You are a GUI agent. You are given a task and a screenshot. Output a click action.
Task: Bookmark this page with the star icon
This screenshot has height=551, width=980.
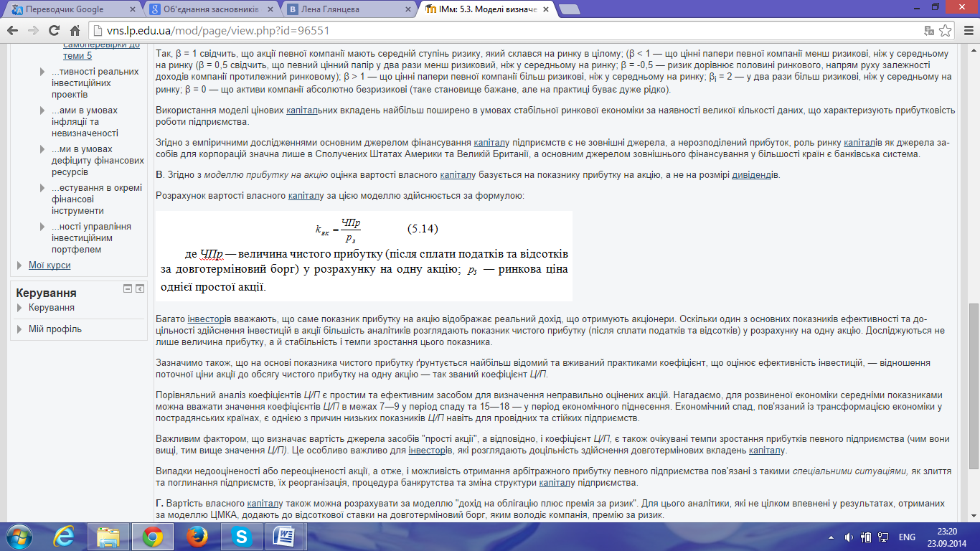click(x=946, y=31)
